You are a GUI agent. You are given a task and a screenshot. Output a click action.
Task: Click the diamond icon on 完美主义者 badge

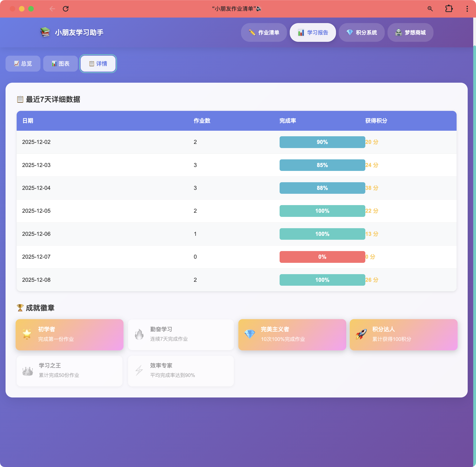pyautogui.click(x=250, y=334)
